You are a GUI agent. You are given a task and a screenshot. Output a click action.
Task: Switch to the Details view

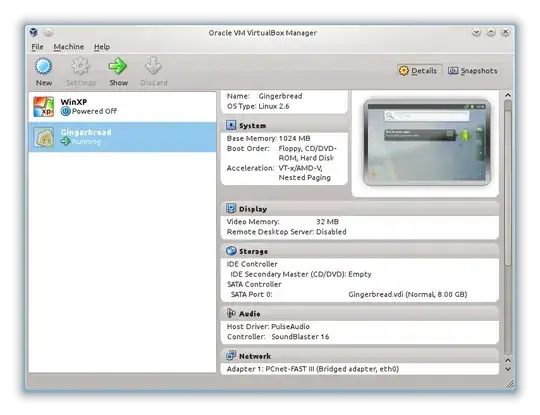coord(419,71)
